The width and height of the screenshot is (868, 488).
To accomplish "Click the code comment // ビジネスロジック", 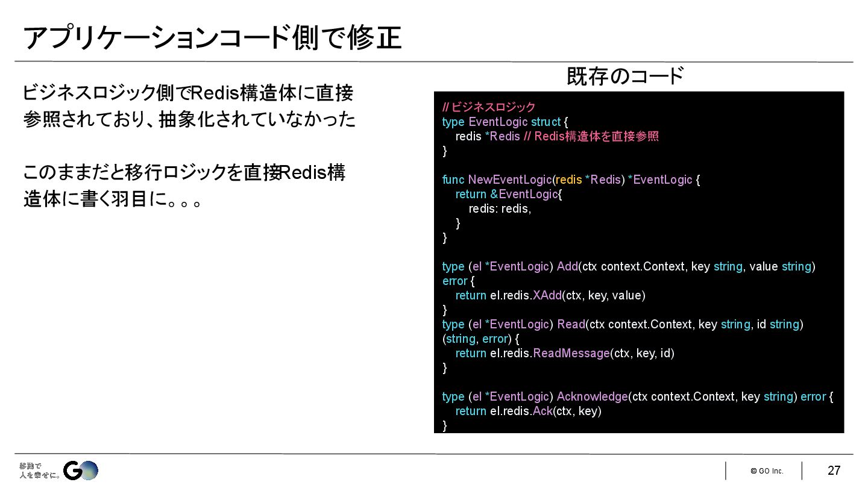I will coord(489,107).
